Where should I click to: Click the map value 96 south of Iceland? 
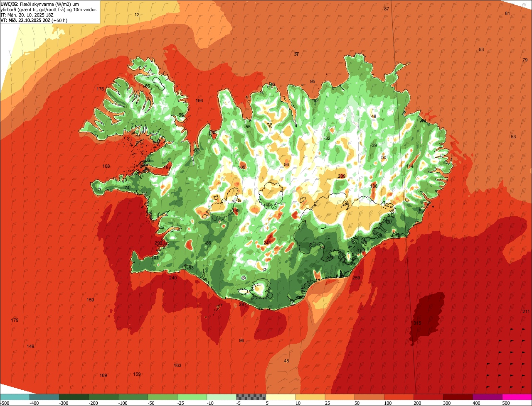241,340
